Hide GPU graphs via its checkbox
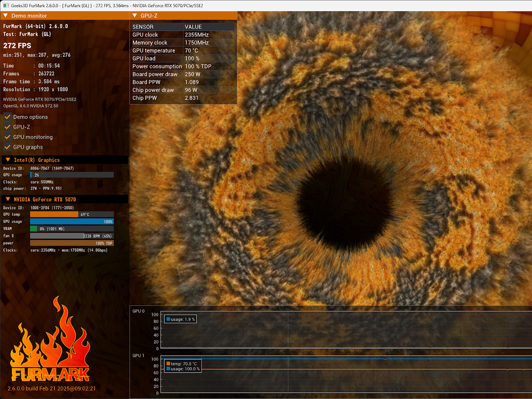This screenshot has height=399, width=532. (x=7, y=147)
